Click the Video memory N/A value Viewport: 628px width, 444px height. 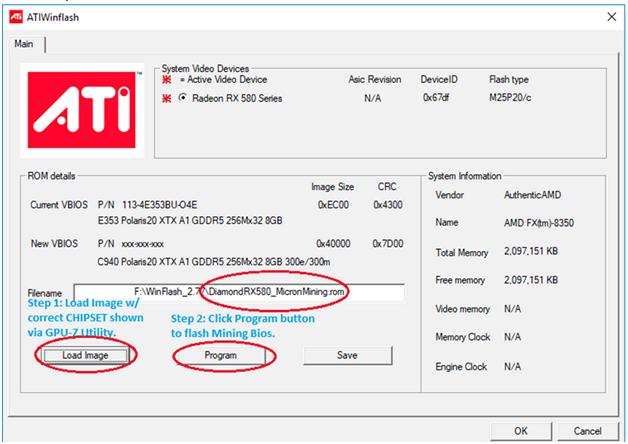pyautogui.click(x=512, y=309)
